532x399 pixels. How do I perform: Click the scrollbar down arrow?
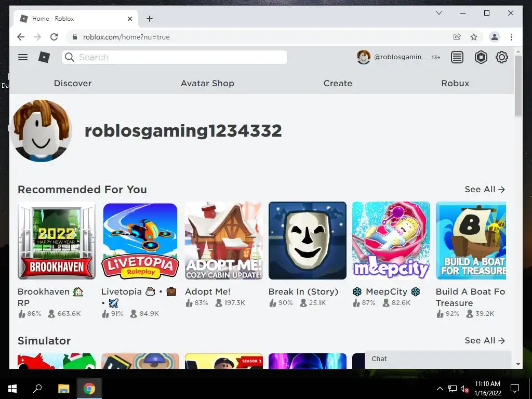click(x=518, y=364)
